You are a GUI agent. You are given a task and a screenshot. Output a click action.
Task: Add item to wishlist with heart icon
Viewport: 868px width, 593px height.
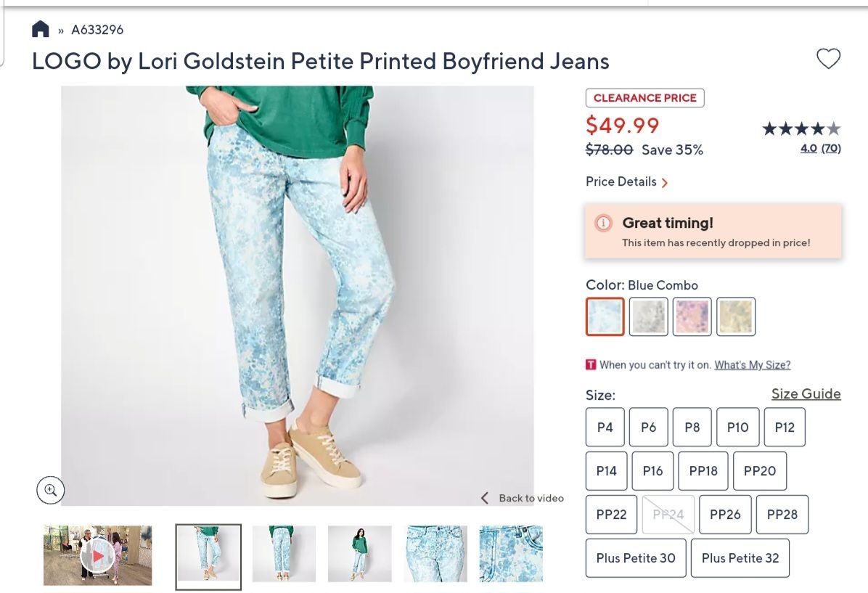[828, 59]
